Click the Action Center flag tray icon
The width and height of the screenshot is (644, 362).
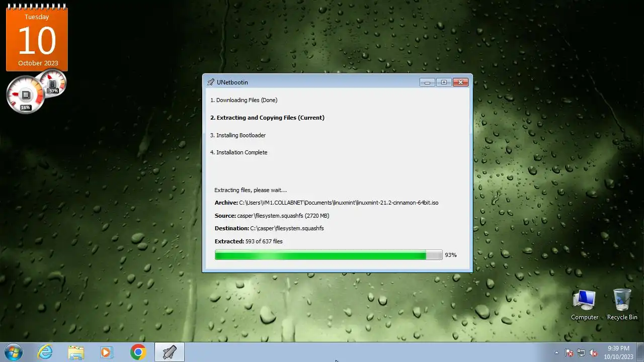pos(569,352)
